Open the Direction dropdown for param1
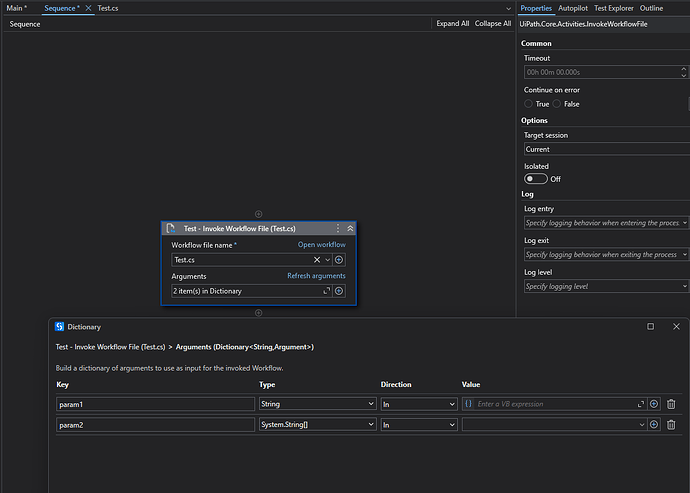This screenshot has width=690, height=493. click(x=419, y=404)
